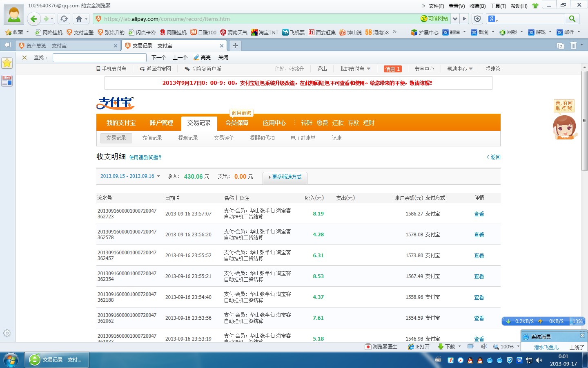The image size is (588, 368).
Task: Open the news sidebar icon
Action: coord(7,81)
